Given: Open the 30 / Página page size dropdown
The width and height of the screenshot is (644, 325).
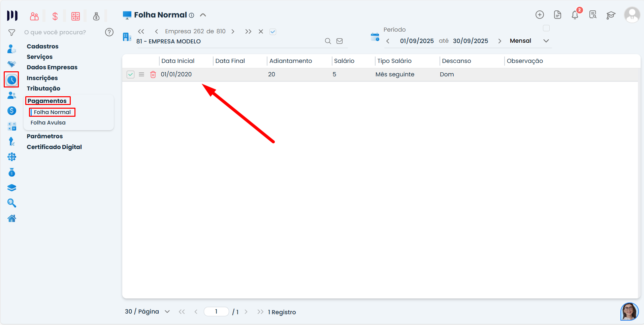Looking at the screenshot, I should pyautogui.click(x=147, y=312).
